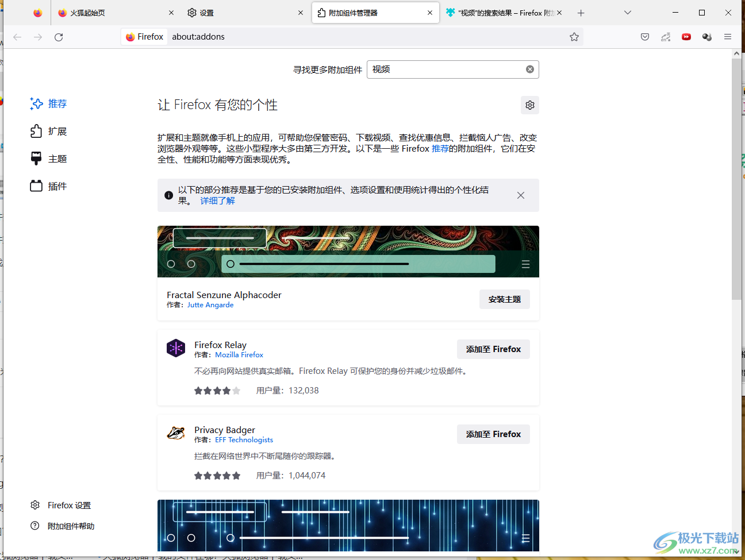Clear the add-on search field
The image size is (745, 560).
coord(530,69)
